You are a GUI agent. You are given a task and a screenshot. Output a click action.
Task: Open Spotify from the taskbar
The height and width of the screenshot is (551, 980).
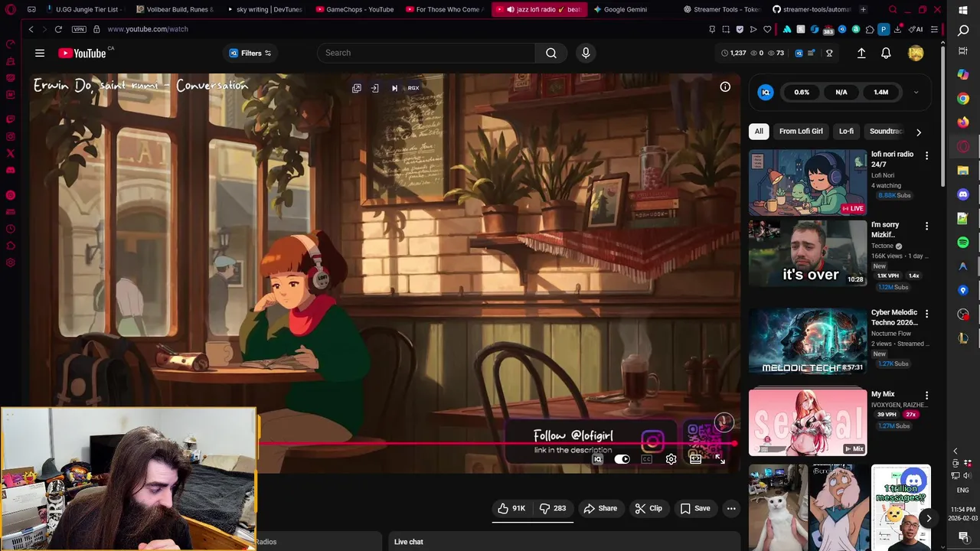(x=963, y=243)
